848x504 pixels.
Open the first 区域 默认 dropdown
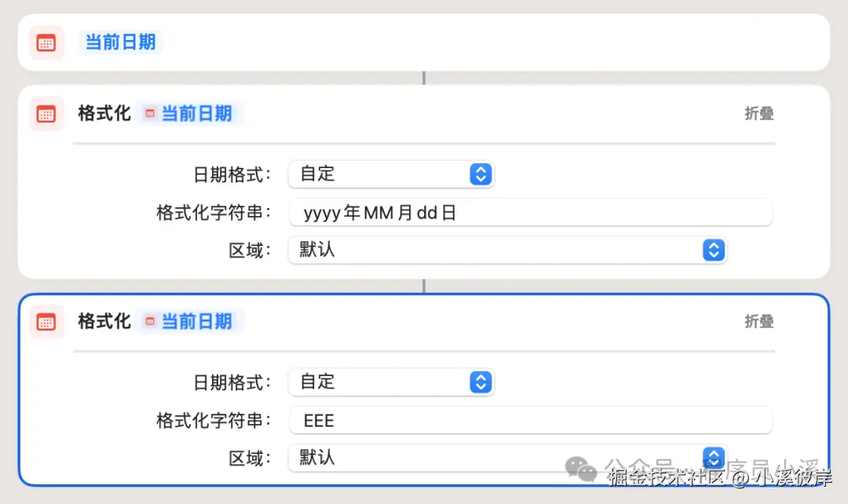click(x=507, y=250)
